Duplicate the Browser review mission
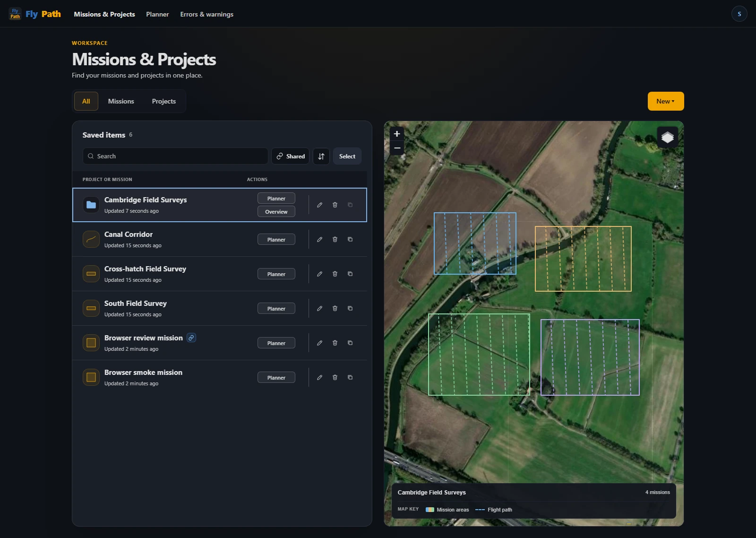The image size is (756, 538). (x=350, y=343)
